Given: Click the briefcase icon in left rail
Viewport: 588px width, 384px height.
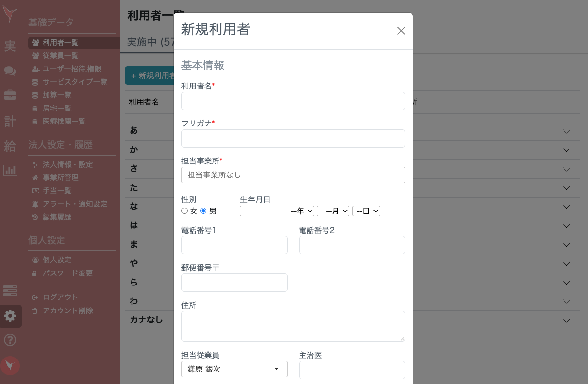Looking at the screenshot, I should click(10, 95).
